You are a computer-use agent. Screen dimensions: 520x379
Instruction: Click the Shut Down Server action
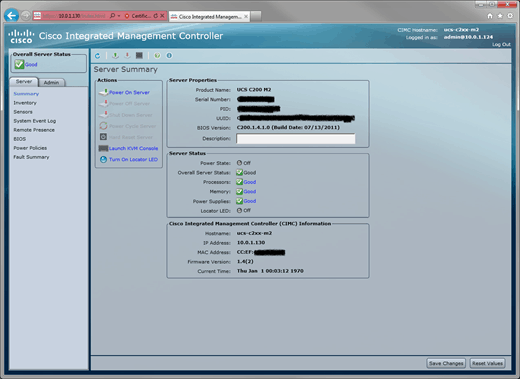pyautogui.click(x=131, y=115)
